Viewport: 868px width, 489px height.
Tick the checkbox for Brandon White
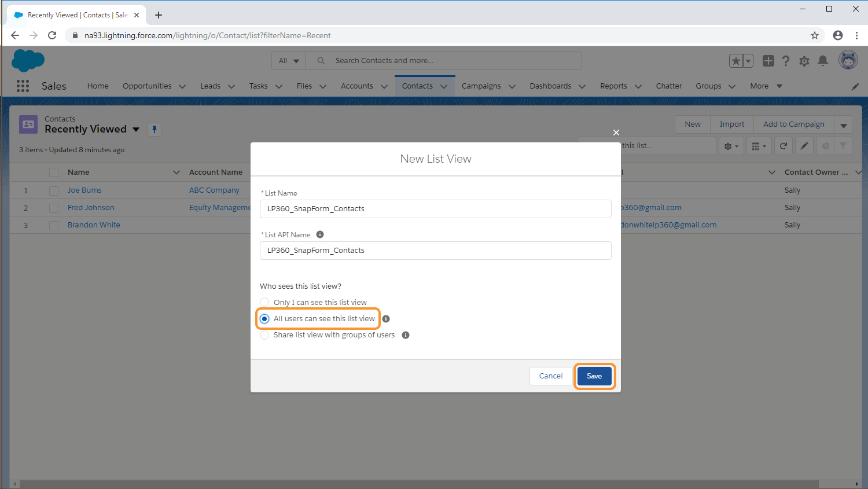(x=54, y=225)
